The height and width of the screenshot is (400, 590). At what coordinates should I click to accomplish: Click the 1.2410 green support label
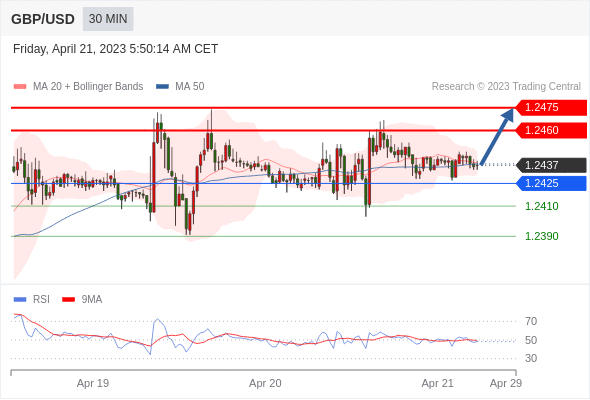[x=541, y=206]
